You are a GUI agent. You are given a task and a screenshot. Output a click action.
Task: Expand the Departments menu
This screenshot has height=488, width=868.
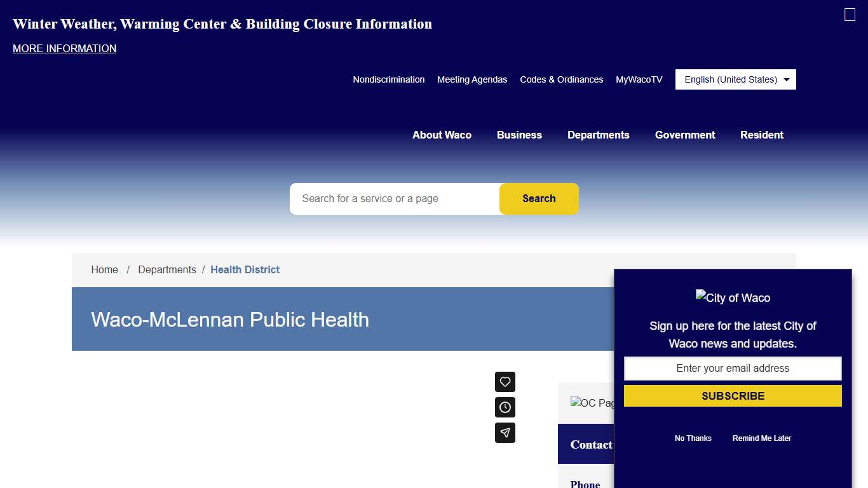pos(598,135)
